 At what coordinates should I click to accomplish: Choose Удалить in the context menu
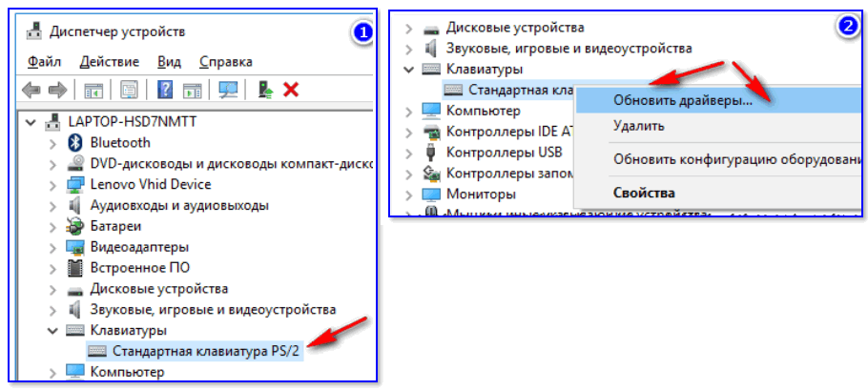(639, 126)
